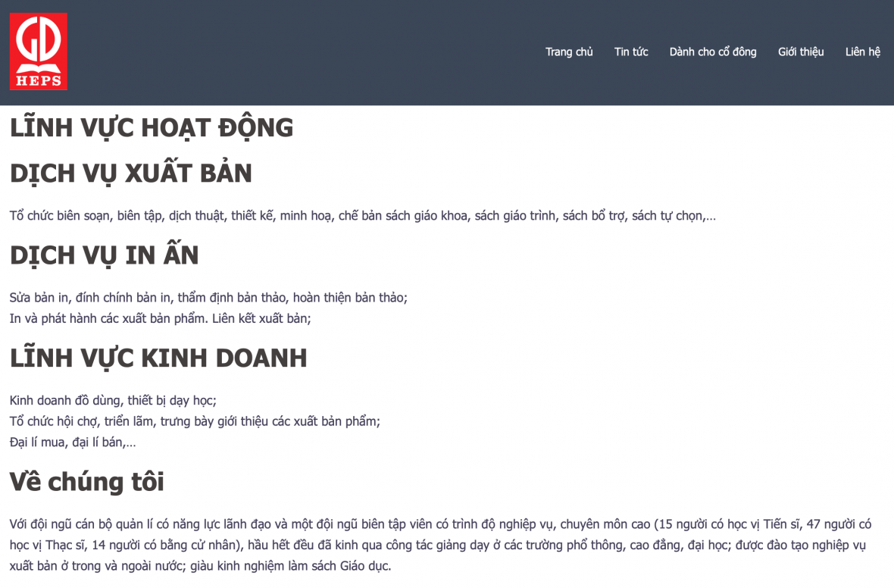
Task: Click the LĨNH VỰC HOẠT ĐỘNG heading
Action: (x=152, y=127)
